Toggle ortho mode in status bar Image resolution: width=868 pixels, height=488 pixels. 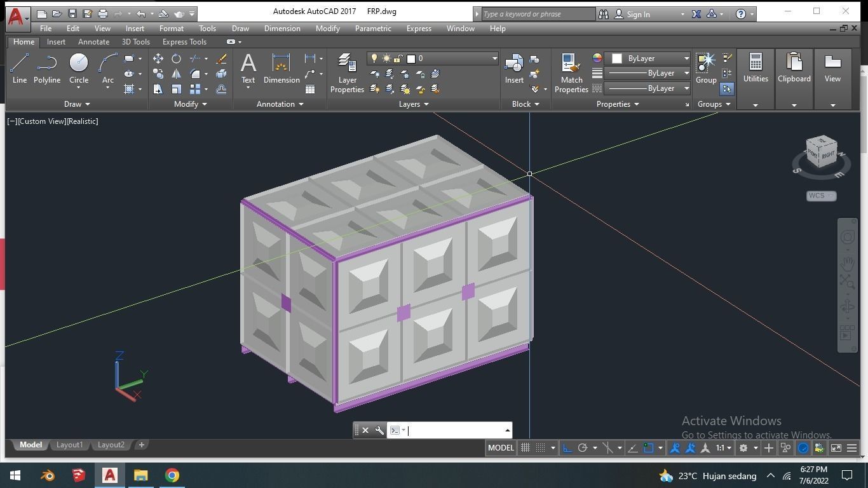(567, 448)
